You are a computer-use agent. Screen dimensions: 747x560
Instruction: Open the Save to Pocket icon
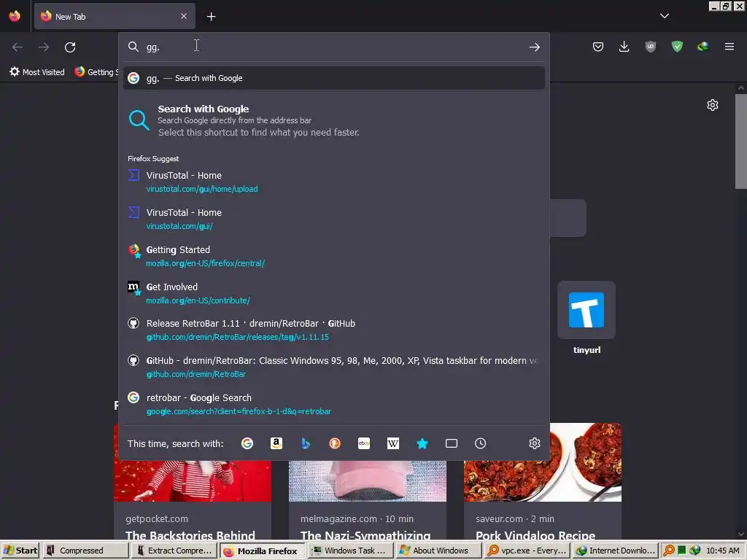[x=598, y=47]
